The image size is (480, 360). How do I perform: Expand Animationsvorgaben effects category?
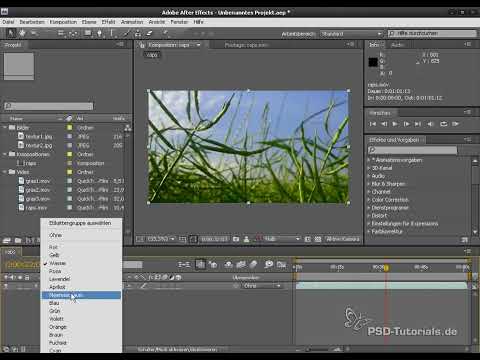tap(369, 160)
